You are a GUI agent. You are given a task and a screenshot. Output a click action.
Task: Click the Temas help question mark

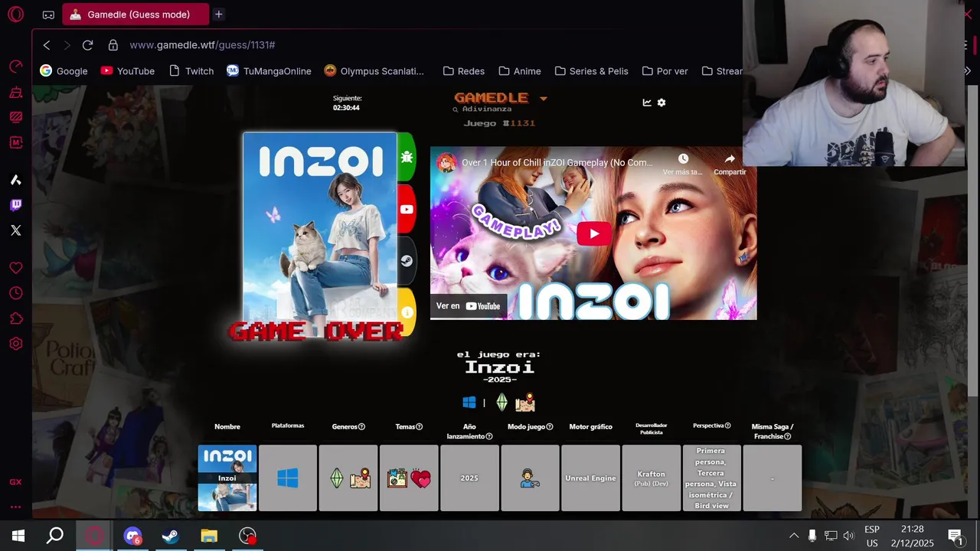[x=420, y=427]
